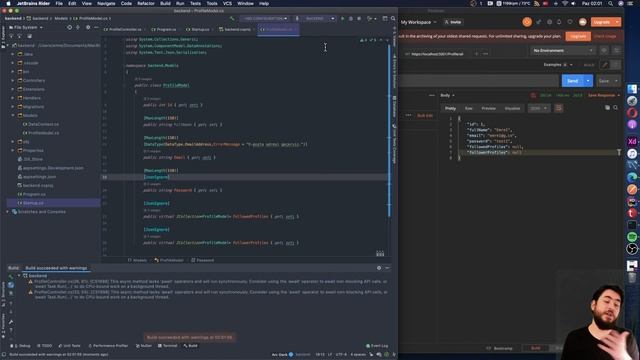Collapse the Models folder

coord(13,116)
